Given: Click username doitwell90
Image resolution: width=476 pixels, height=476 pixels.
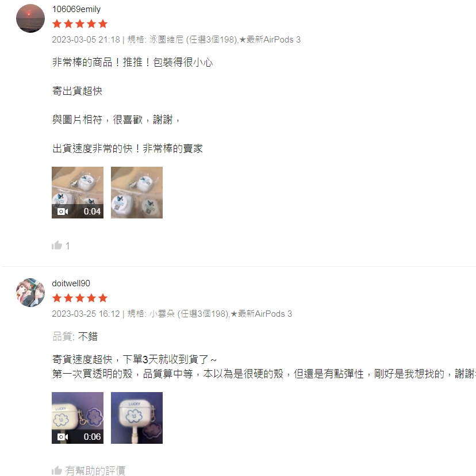Looking at the screenshot, I should click(x=71, y=283).
